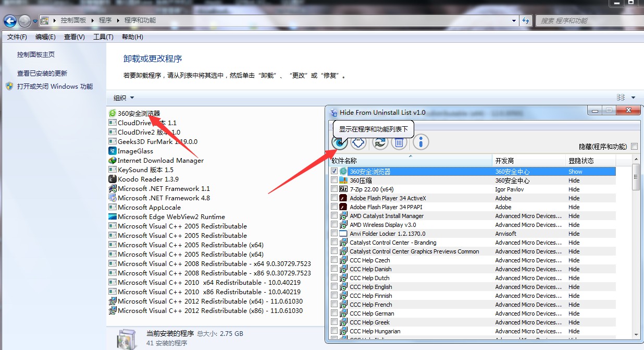Open the info icon in Hide From Uninstall List
This screenshot has width=644, height=350.
tap(421, 142)
